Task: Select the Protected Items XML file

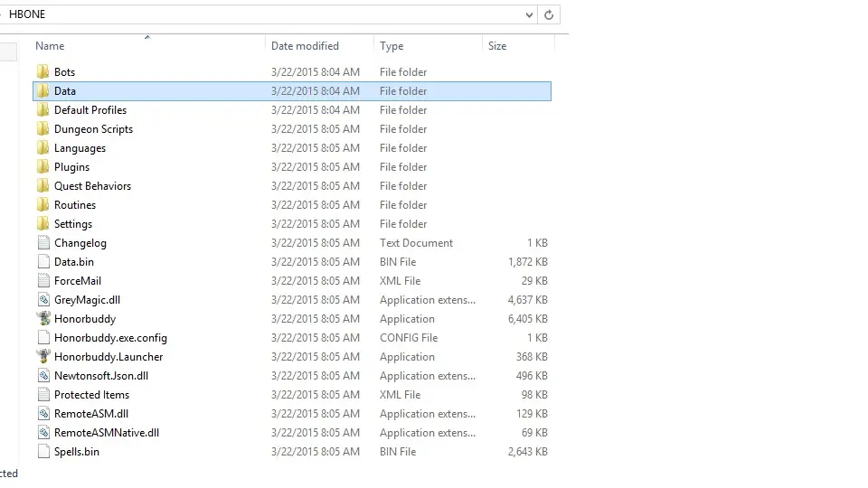Action: pos(91,395)
